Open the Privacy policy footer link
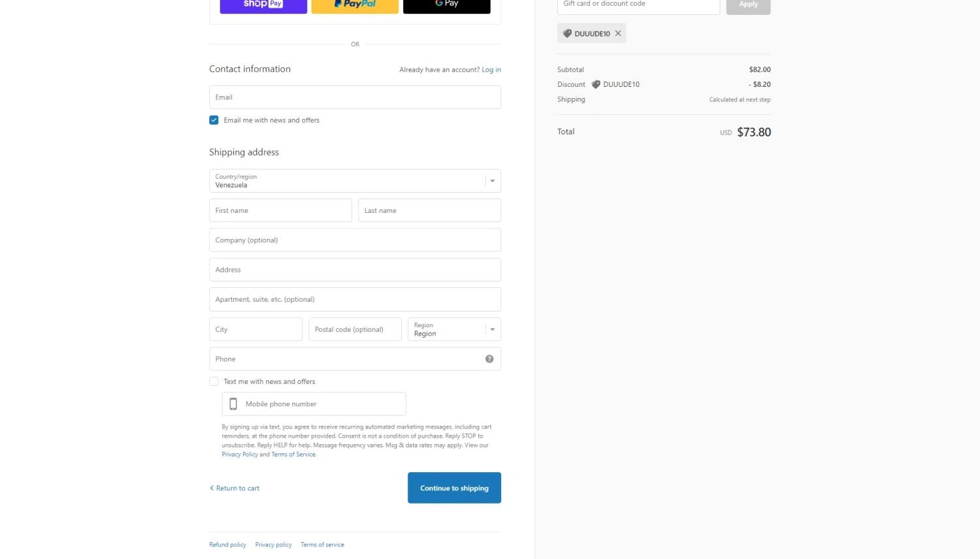This screenshot has height=559, width=980. point(273,545)
